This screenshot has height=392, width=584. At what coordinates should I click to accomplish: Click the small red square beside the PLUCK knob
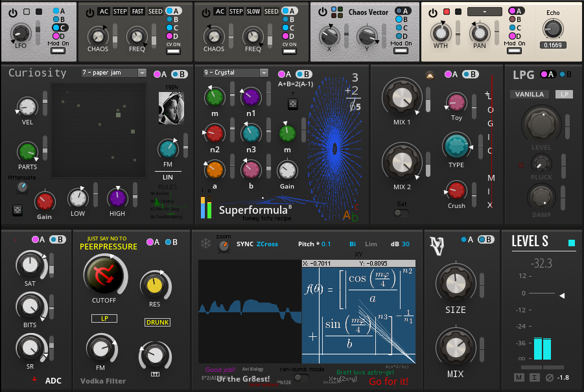pos(521,165)
